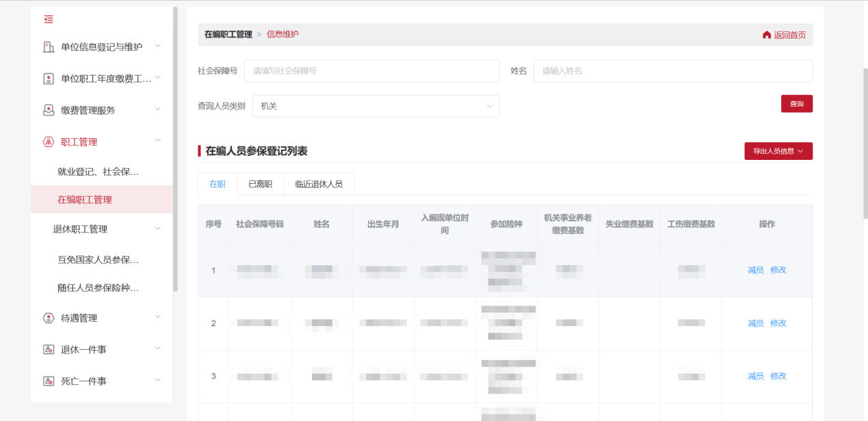The width and height of the screenshot is (868, 421).
Task: Collapse the sidebar using the top-left icon
Action: [48, 19]
